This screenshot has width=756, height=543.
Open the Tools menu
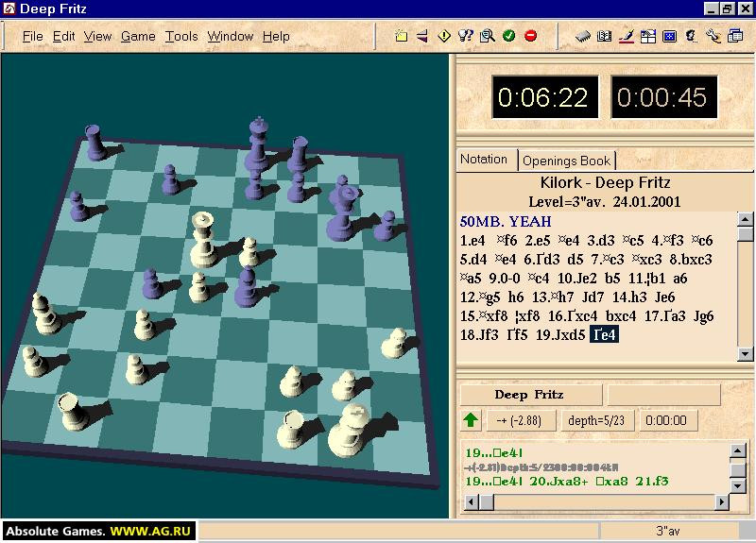pos(181,36)
